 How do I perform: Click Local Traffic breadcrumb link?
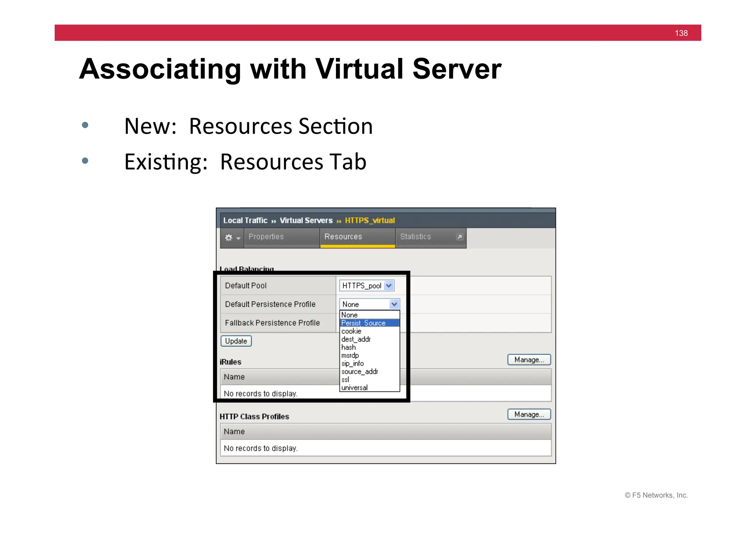click(x=245, y=220)
